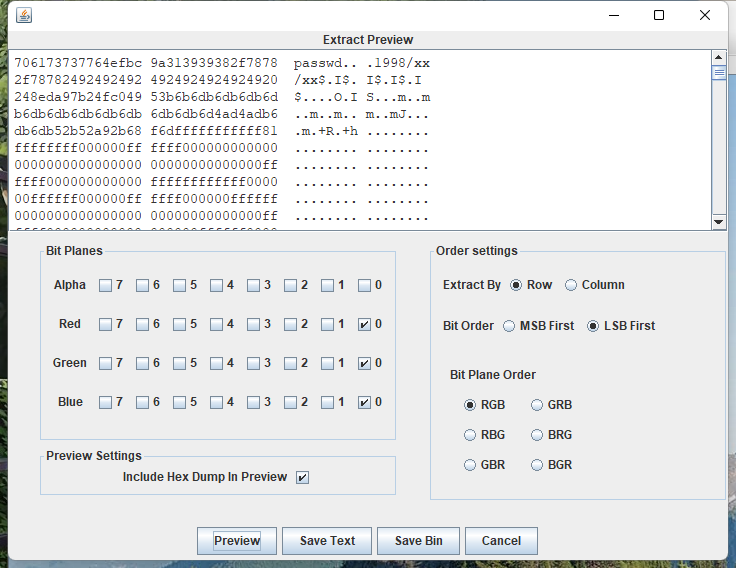Image resolution: width=736 pixels, height=568 pixels.
Task: Check Green bit plane 1
Action: pos(328,363)
